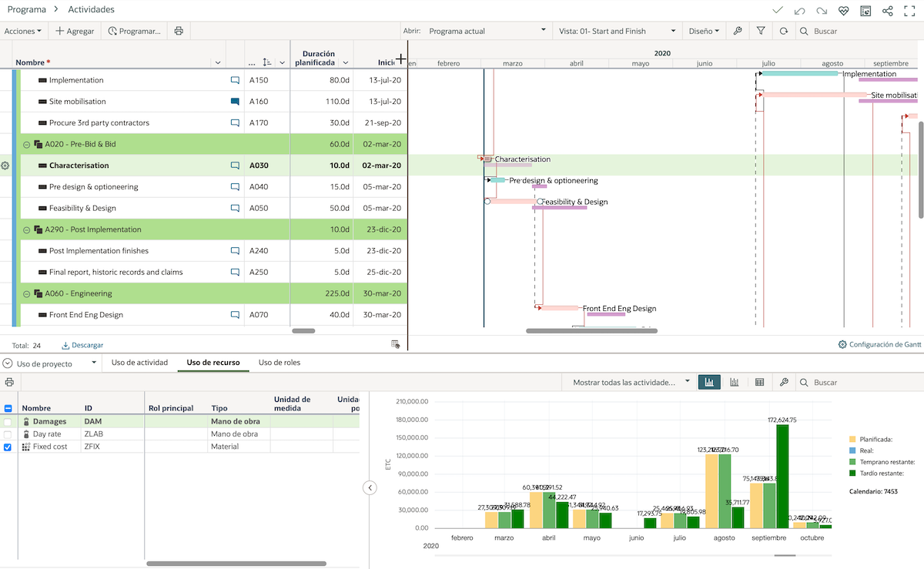924x569 pixels.
Task: Collapse the A020 - Pre-Bid & Bid group
Action: pos(26,145)
